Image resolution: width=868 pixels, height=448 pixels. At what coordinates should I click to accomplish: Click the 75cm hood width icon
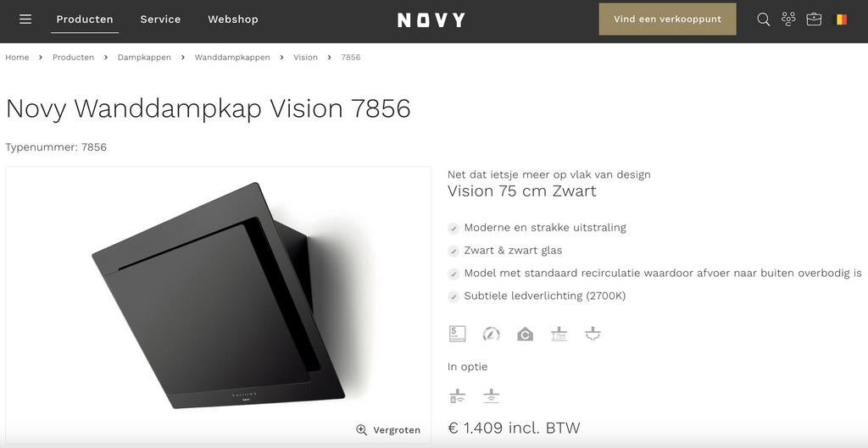(x=559, y=334)
